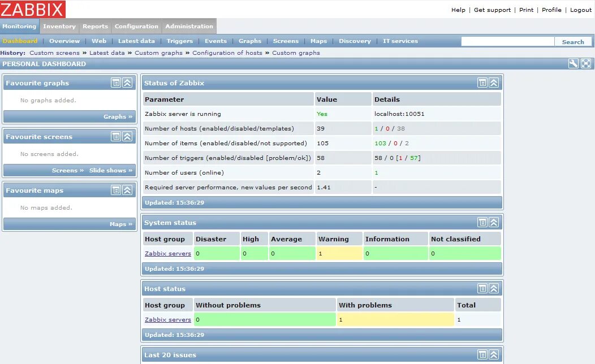595x364 pixels.
Task: Open the Web monitoring submenu item
Action: 99,41
